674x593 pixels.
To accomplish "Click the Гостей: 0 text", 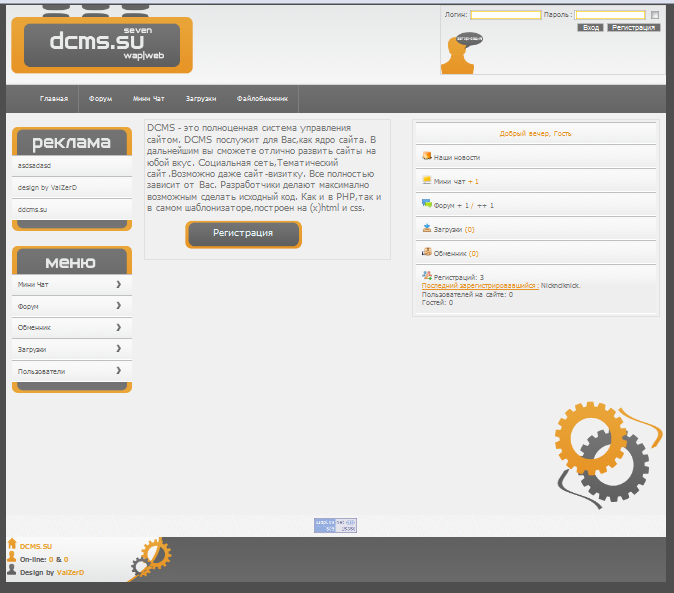I will (x=437, y=303).
